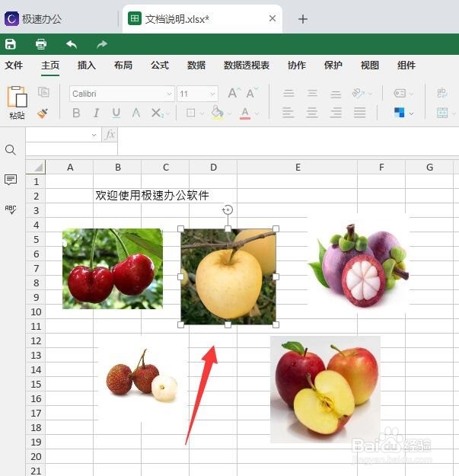The width and height of the screenshot is (459, 476).
Task: Expand the fill color dropdown arrow
Action: click(x=229, y=113)
